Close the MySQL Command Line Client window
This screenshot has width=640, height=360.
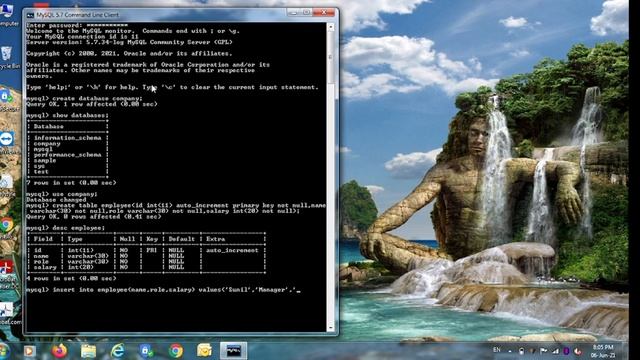point(324,13)
